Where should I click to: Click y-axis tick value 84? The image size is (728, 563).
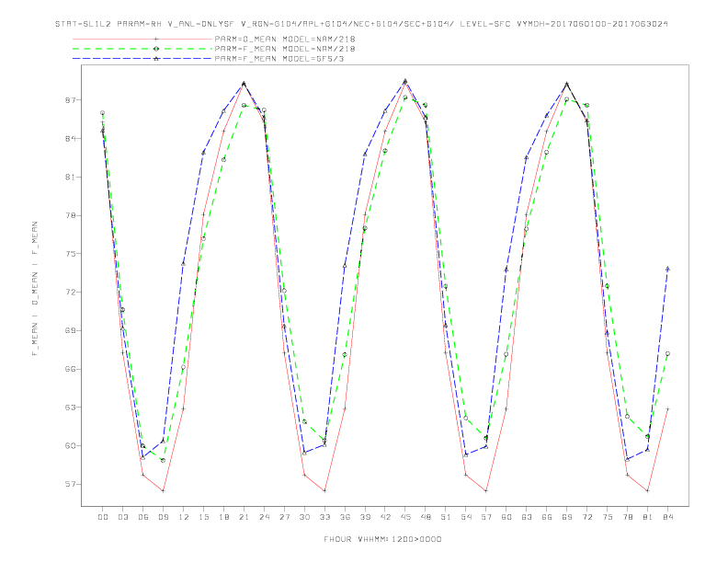pos(70,138)
